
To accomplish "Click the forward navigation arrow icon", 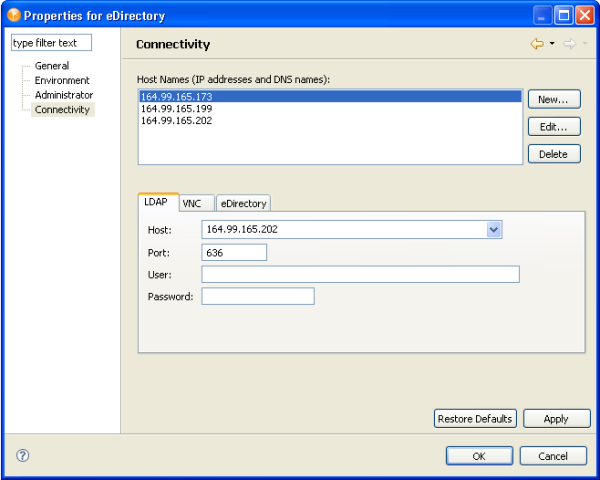I will (x=569, y=44).
